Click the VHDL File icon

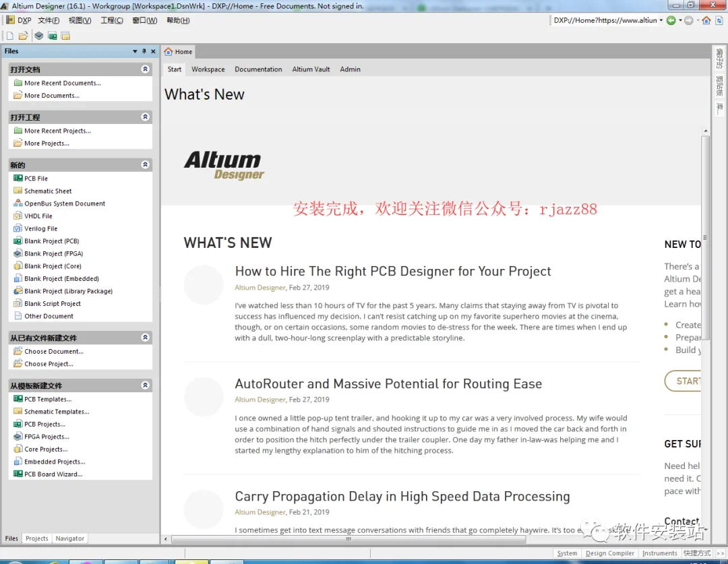pos(18,216)
